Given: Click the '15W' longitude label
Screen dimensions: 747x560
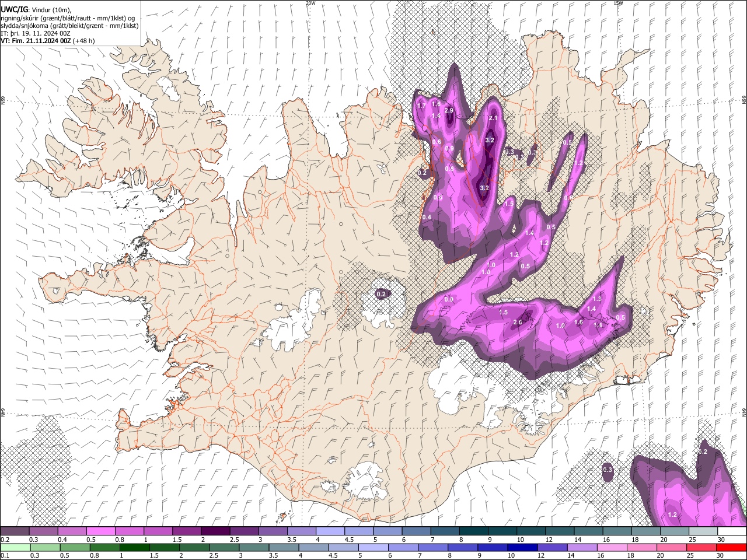Looking at the screenshot, I should 618,3.
